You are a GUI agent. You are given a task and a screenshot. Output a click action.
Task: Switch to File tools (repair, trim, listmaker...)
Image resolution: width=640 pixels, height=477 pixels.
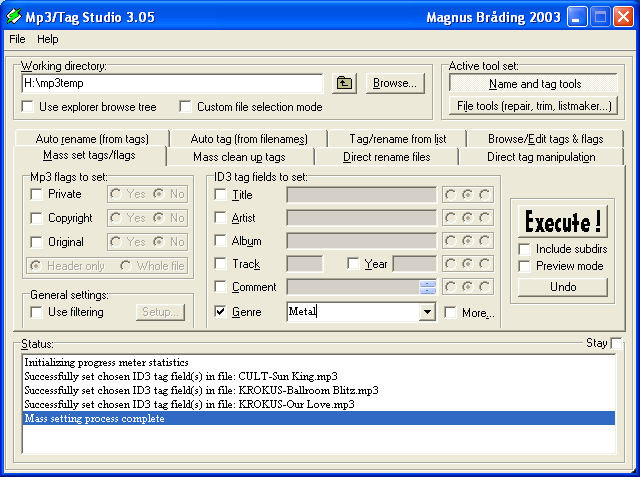click(534, 106)
